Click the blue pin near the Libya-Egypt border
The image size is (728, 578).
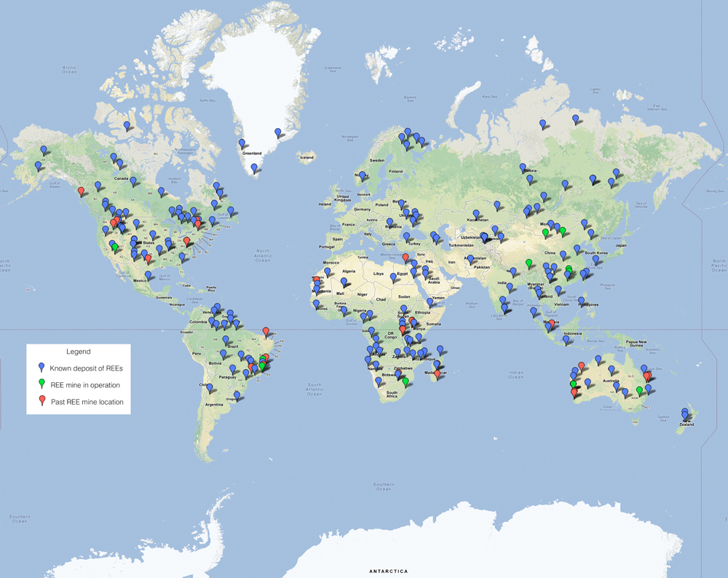(x=393, y=277)
